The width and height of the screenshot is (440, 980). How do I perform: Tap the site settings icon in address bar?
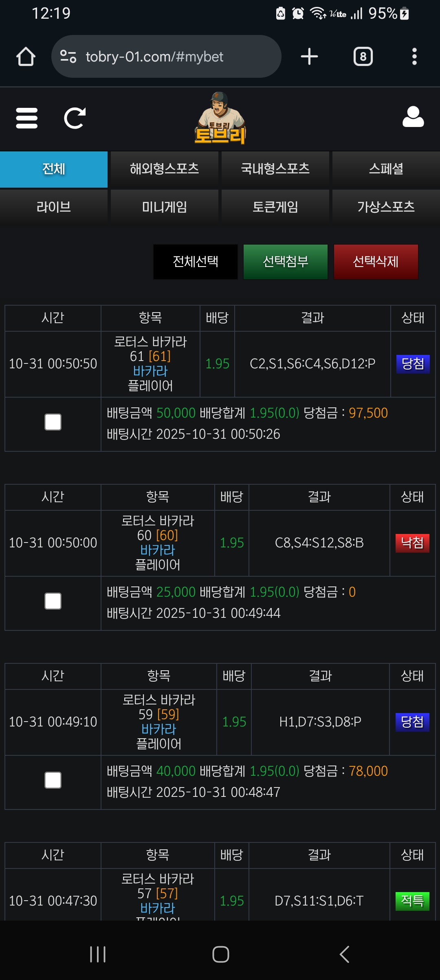pyautogui.click(x=68, y=57)
